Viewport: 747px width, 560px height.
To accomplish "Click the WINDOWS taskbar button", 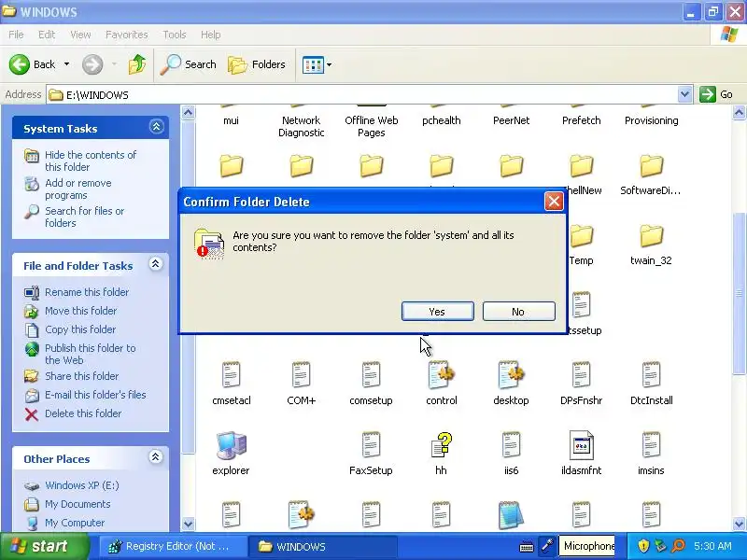I will click(324, 546).
